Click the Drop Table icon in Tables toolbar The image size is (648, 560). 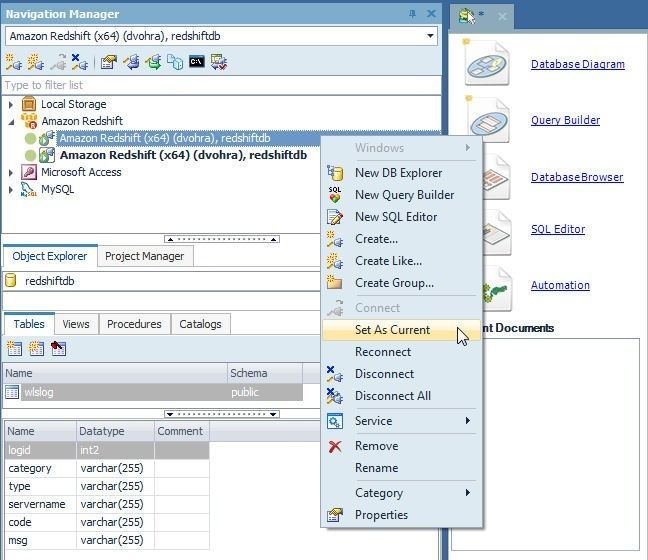(58, 349)
